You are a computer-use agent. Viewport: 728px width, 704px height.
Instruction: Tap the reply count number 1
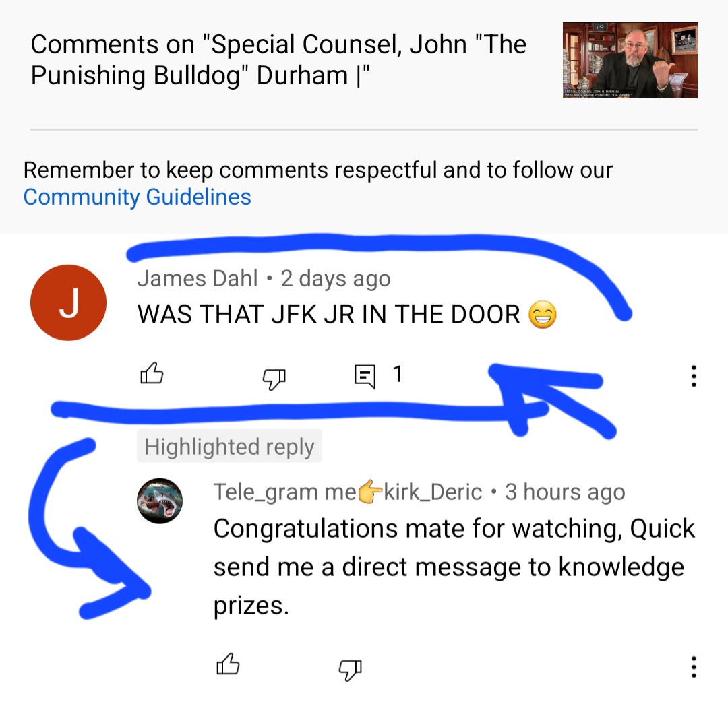398,374
